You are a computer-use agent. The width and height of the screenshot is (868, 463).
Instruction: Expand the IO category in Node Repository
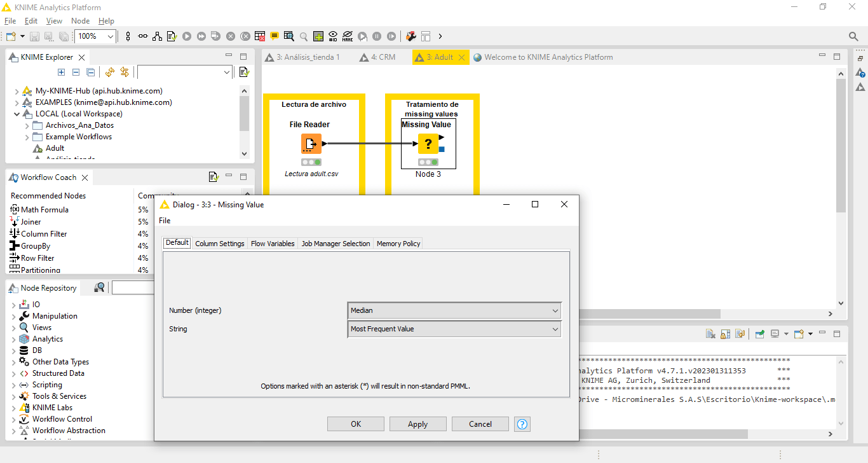tap(14, 305)
